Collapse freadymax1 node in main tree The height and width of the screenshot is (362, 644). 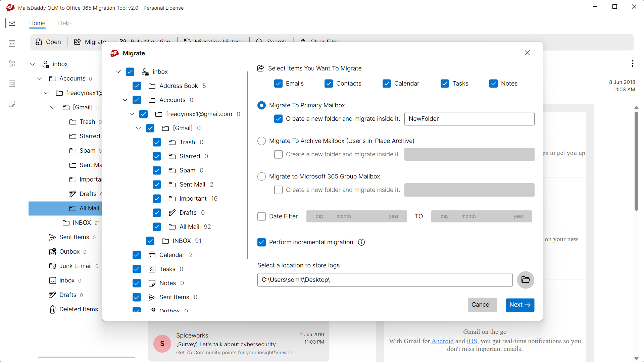pyautogui.click(x=46, y=93)
